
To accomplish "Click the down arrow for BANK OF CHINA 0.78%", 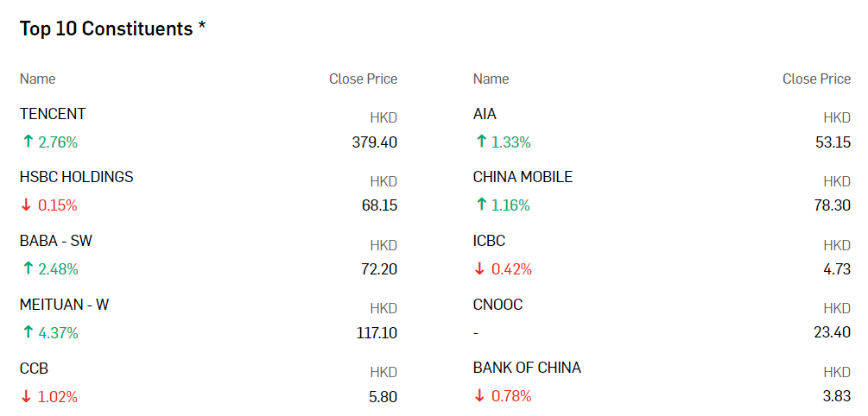I will 480,397.
